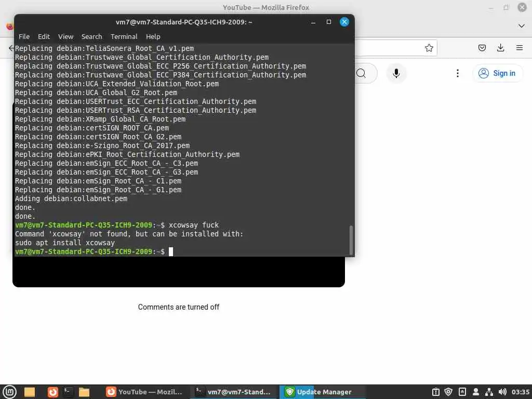Open YouTube settings three-dot menu
This screenshot has height=399, width=532.
(x=458, y=73)
